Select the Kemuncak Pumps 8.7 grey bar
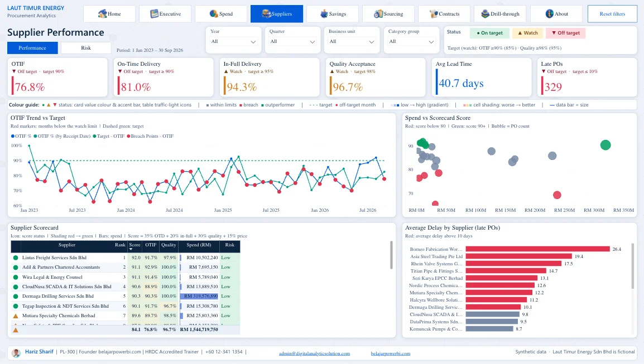The image size is (644, 364). pyautogui.click(x=489, y=329)
